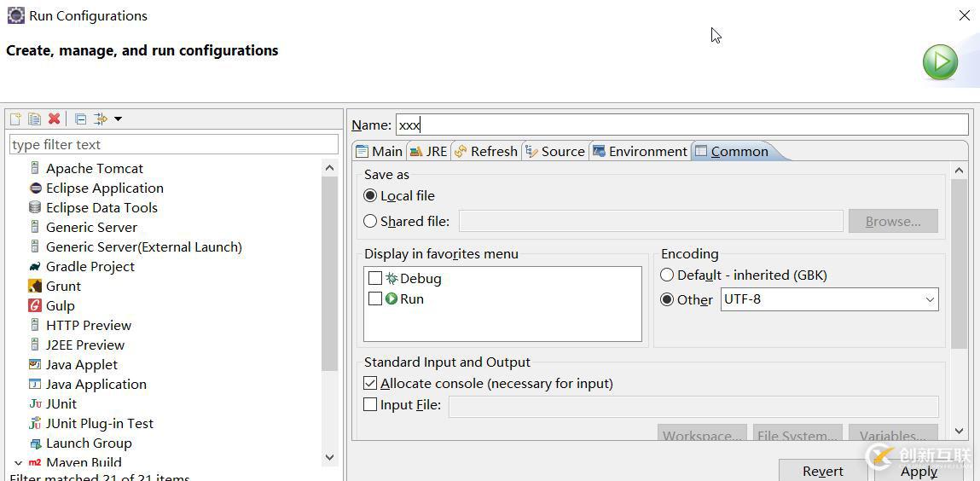Click the HTTP Preview icon
The height and width of the screenshot is (481, 980).
tap(35, 326)
